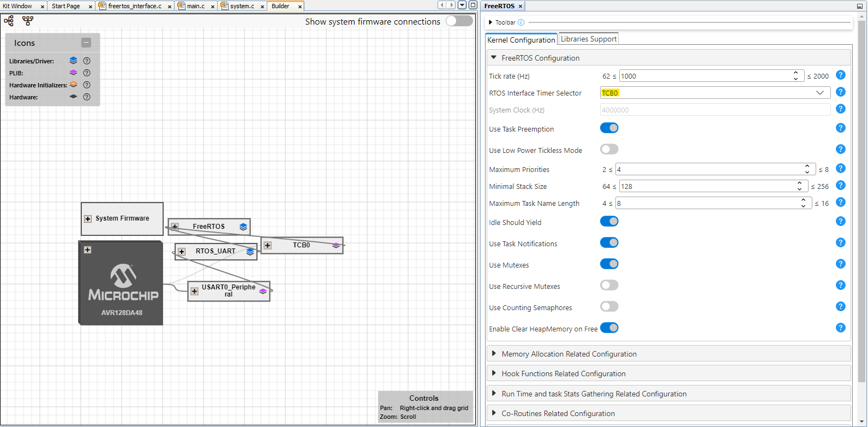
Task: Increment the Tick rate value
Action: pyautogui.click(x=796, y=73)
